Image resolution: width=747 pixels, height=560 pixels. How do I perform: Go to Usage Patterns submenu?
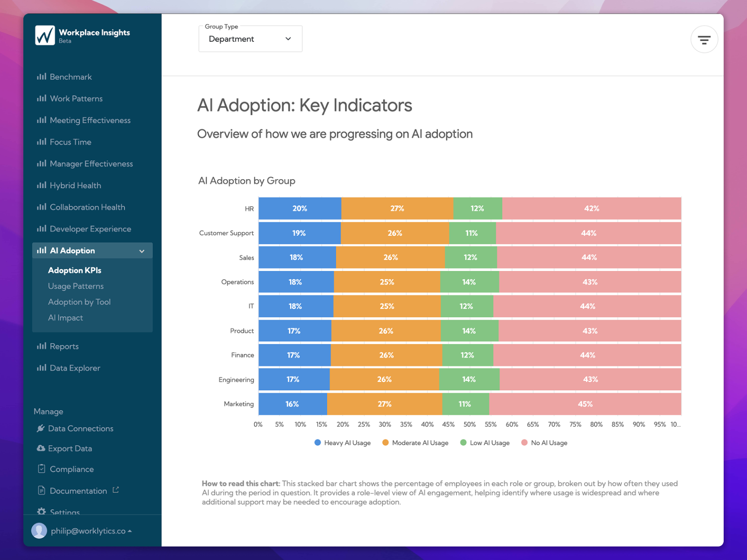click(x=76, y=286)
